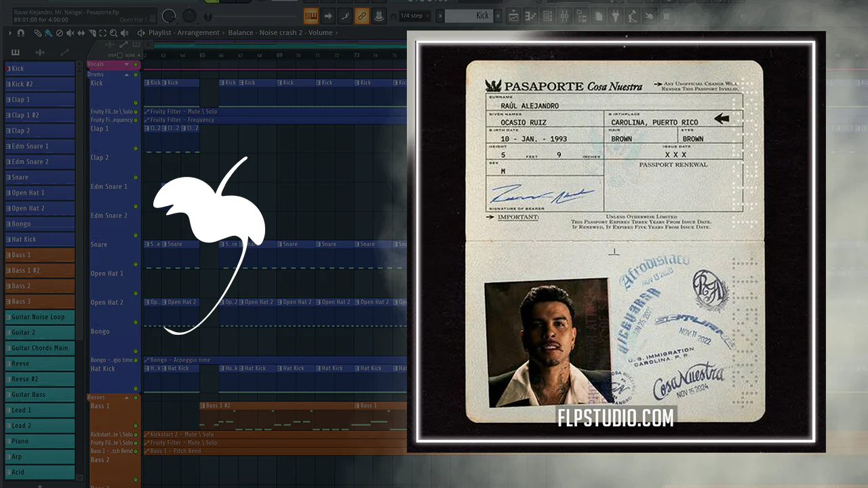This screenshot has height=488, width=868.
Task: Toggle the Playlist snap magnet icon
Action: [x=21, y=33]
